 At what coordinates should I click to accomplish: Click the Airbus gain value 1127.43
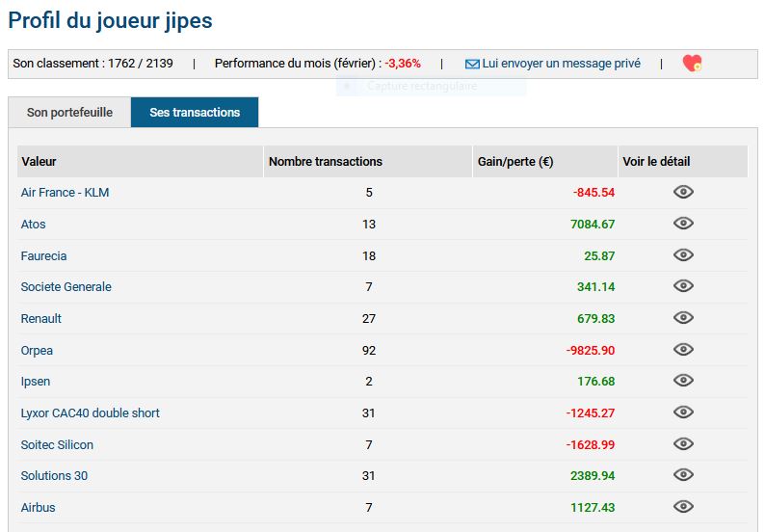(x=593, y=507)
